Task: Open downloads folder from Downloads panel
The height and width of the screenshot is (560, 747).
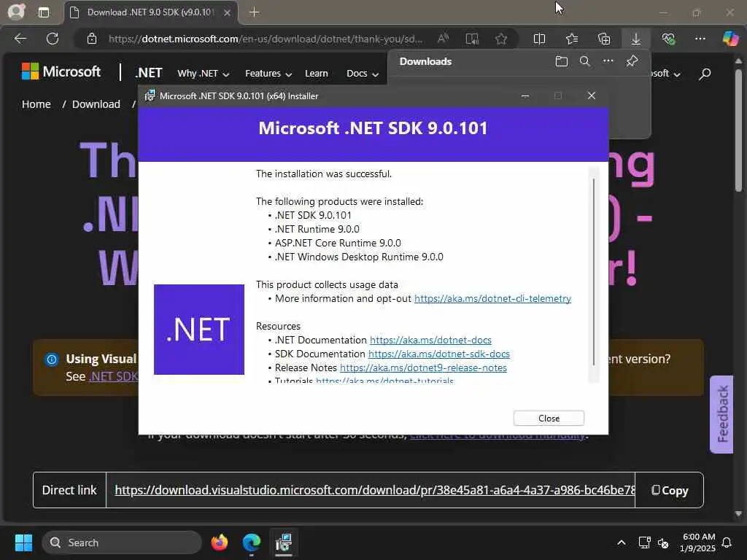Action: pyautogui.click(x=561, y=61)
